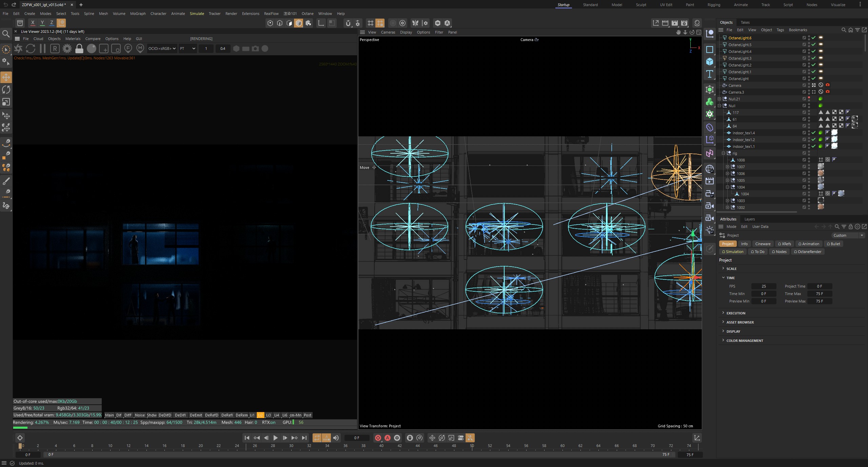The height and width of the screenshot is (467, 868).
Task: Switch to the Layers tab
Action: coord(749,219)
